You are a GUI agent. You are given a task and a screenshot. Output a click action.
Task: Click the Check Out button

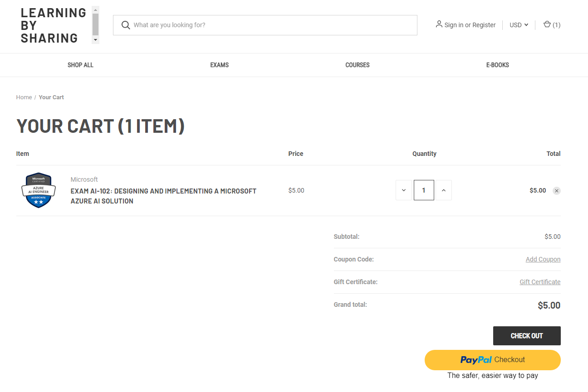click(x=527, y=336)
